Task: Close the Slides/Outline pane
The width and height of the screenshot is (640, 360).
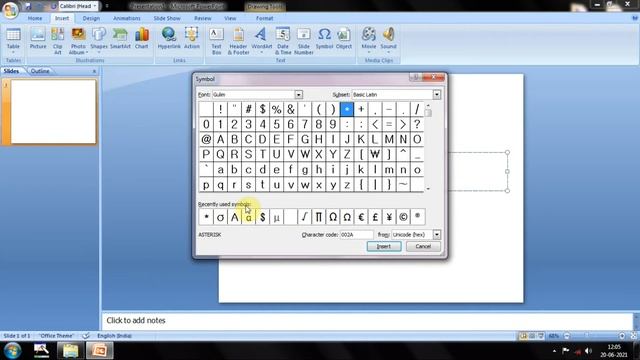Action: [94, 71]
